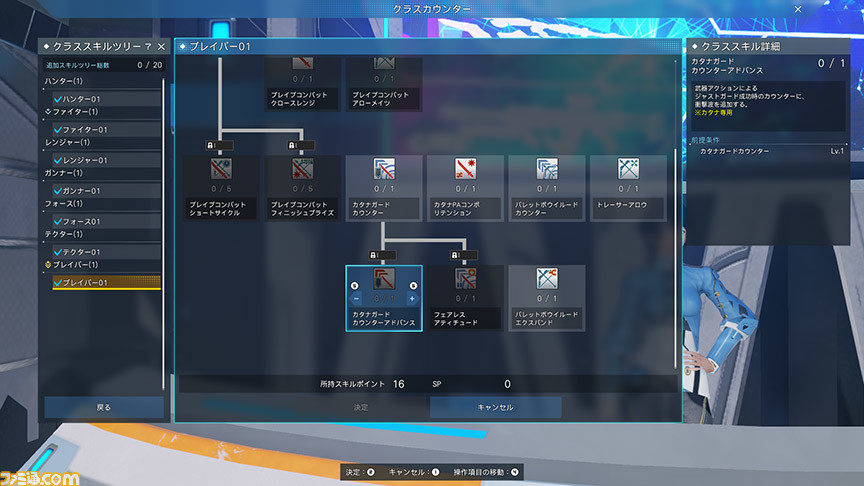864x486 pixels.
Task: Select the バレットボウイルードカウンター skill icon
Action: [x=547, y=169]
